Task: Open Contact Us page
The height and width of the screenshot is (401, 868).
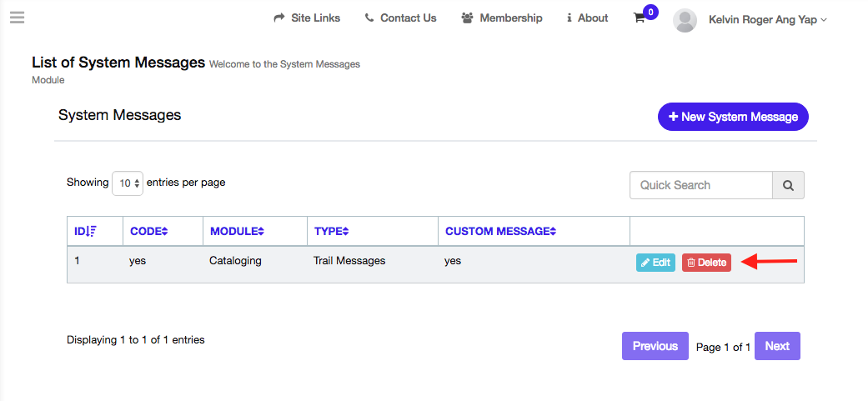Action: (400, 18)
